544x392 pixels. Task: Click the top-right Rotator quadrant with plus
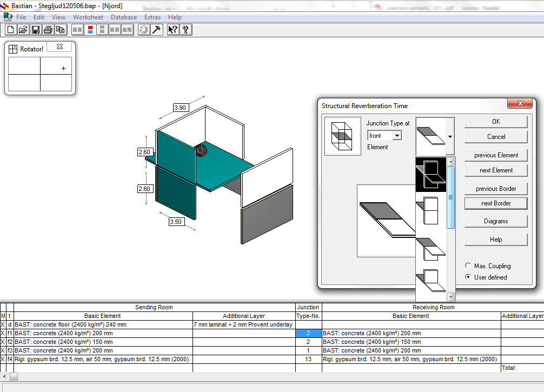(56, 65)
